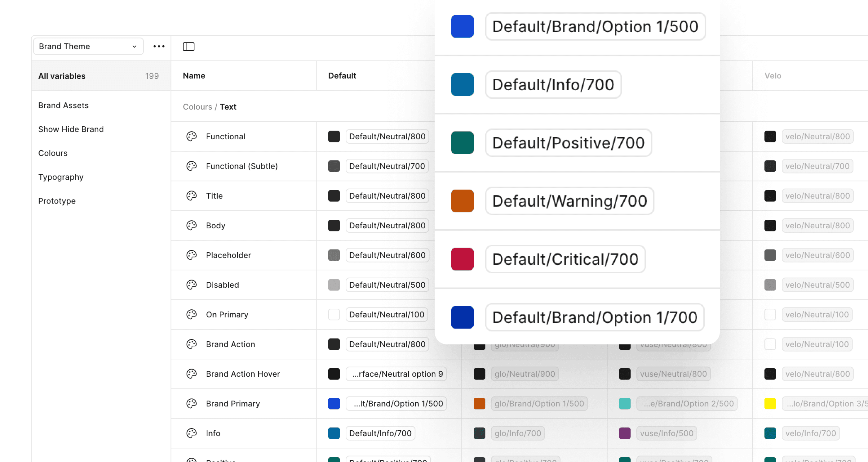Viewport: 868px width, 462px height.
Task: Open the Brand Theme collection dropdown
Action: click(88, 46)
